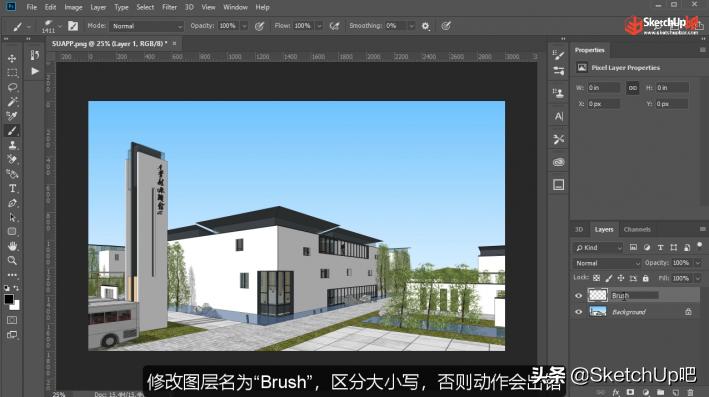
Task: Select the Magic Wand tool
Action: pos(12,101)
